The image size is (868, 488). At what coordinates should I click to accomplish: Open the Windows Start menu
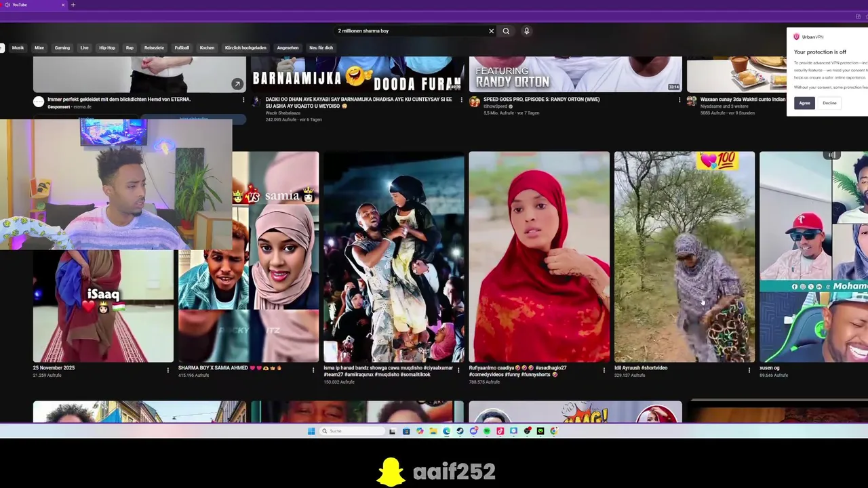[x=311, y=431]
